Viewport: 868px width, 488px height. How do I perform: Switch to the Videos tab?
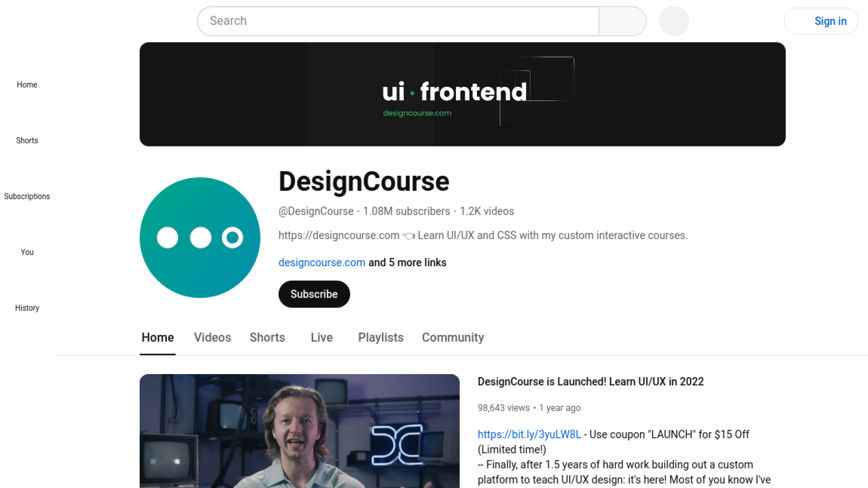click(x=212, y=338)
